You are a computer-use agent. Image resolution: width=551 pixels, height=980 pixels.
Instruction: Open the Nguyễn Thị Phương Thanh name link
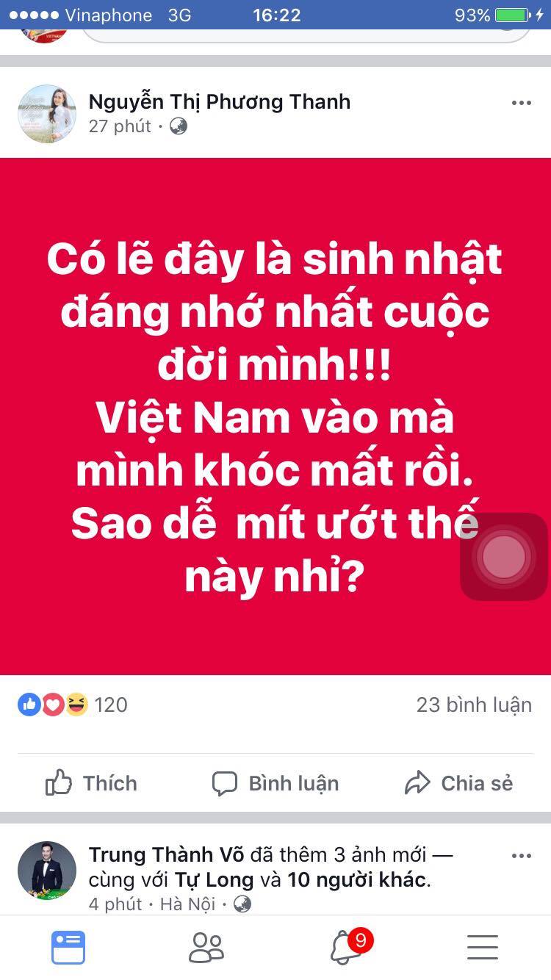220,102
